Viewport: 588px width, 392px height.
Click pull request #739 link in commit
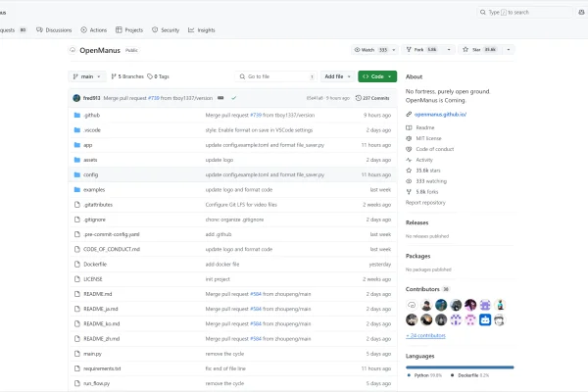[153, 98]
